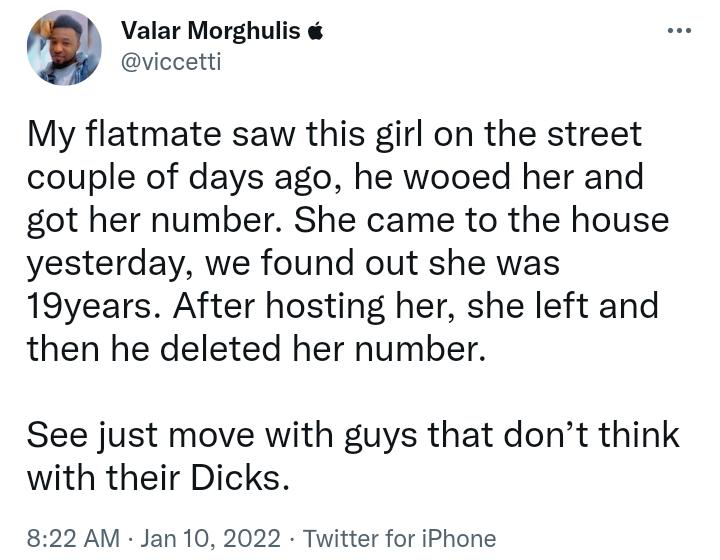
Task: Click the display name Valar Morghulis
Action: [210, 31]
